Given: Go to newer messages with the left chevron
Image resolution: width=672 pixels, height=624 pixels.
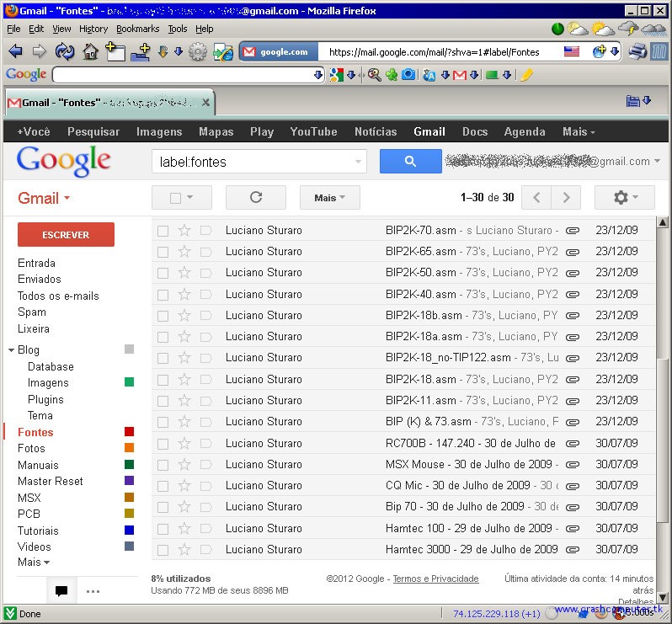Looking at the screenshot, I should coord(536,197).
